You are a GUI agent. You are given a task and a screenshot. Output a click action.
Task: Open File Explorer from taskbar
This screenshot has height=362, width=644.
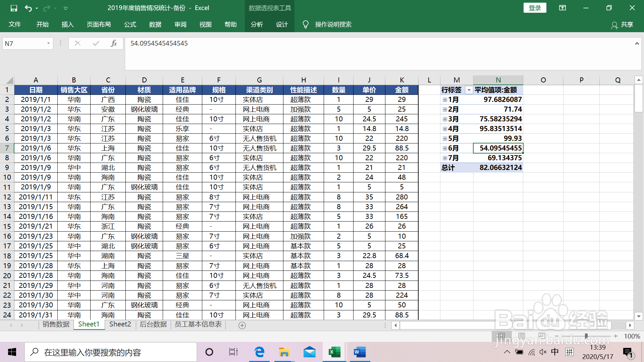[284, 352]
